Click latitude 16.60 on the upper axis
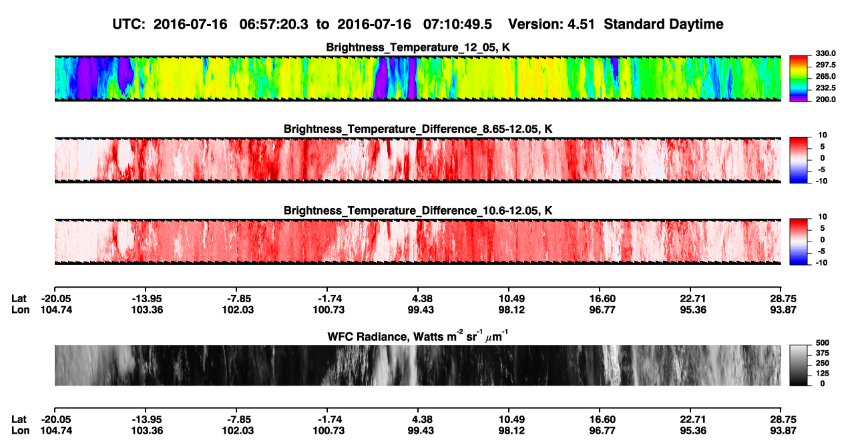The image size is (868, 445). pyautogui.click(x=600, y=299)
